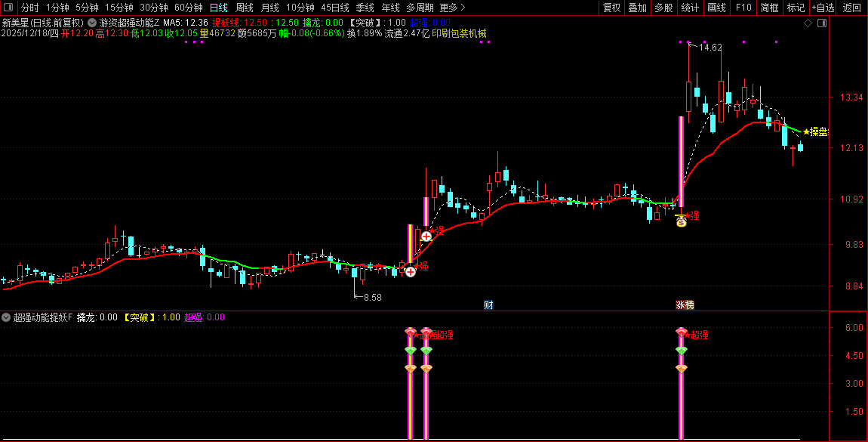Click the 返回 back button

point(852,8)
